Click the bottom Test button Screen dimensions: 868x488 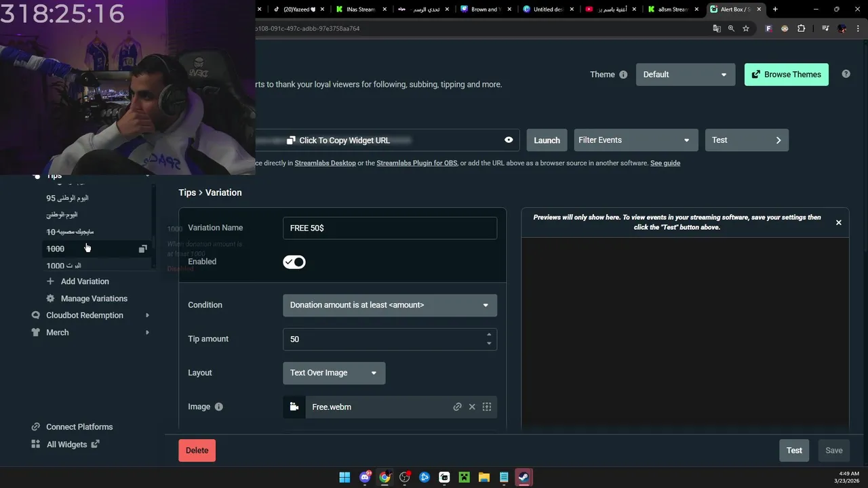(794, 451)
